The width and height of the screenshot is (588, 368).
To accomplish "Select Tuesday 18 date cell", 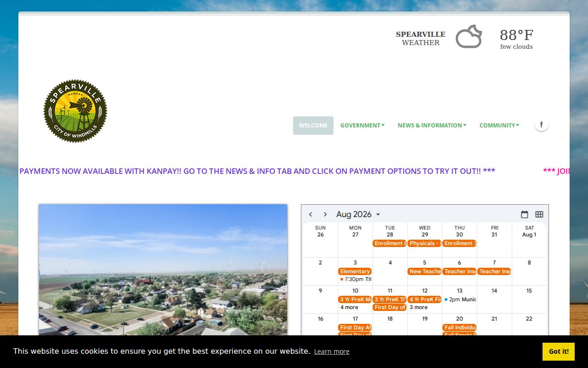I will pyautogui.click(x=390, y=319).
